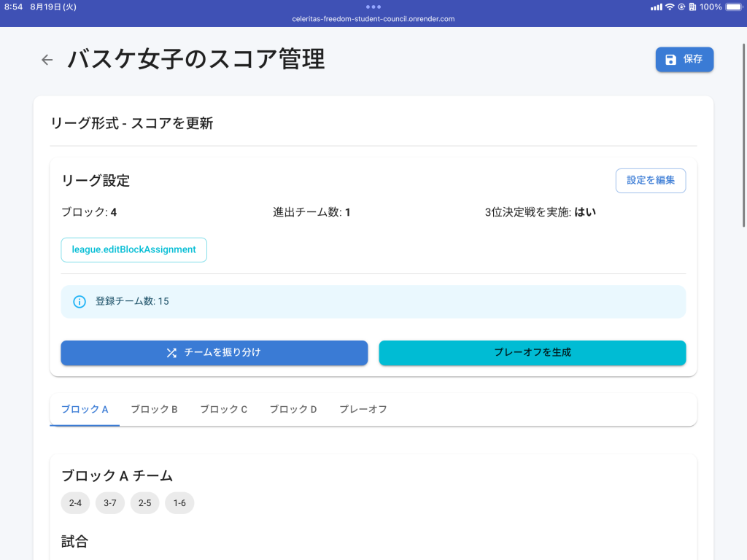Viewport: 747px width, 560px height.
Task: Select team chip 3-7 in ブロックA
Action: click(x=109, y=502)
